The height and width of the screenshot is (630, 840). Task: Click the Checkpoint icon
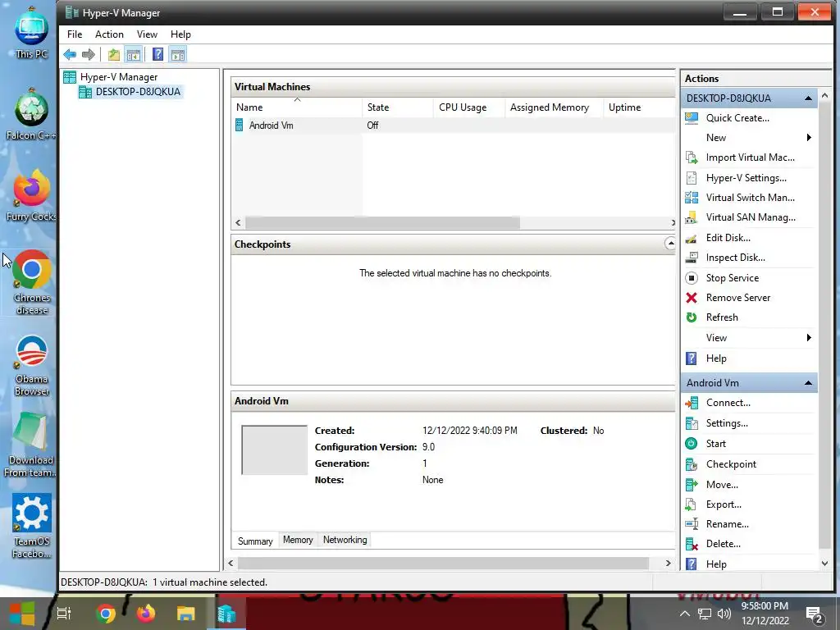pyautogui.click(x=692, y=464)
